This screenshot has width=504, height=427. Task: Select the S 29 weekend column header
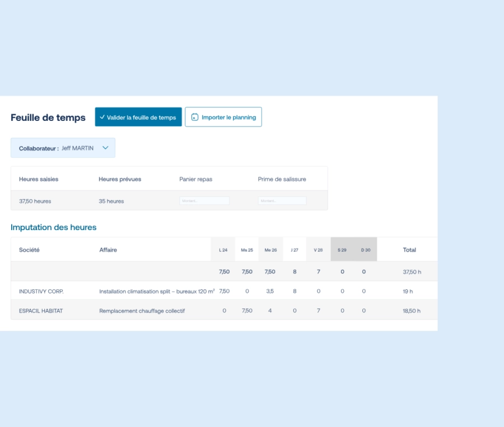(342, 250)
